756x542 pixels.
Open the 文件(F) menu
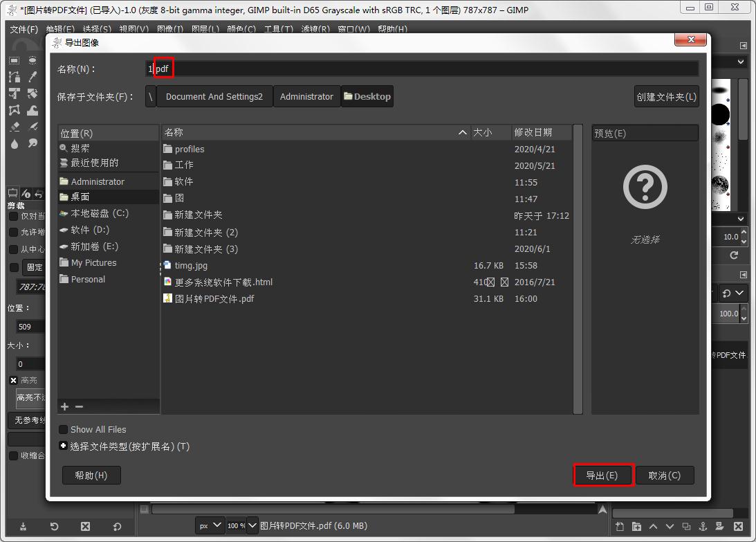(x=23, y=29)
